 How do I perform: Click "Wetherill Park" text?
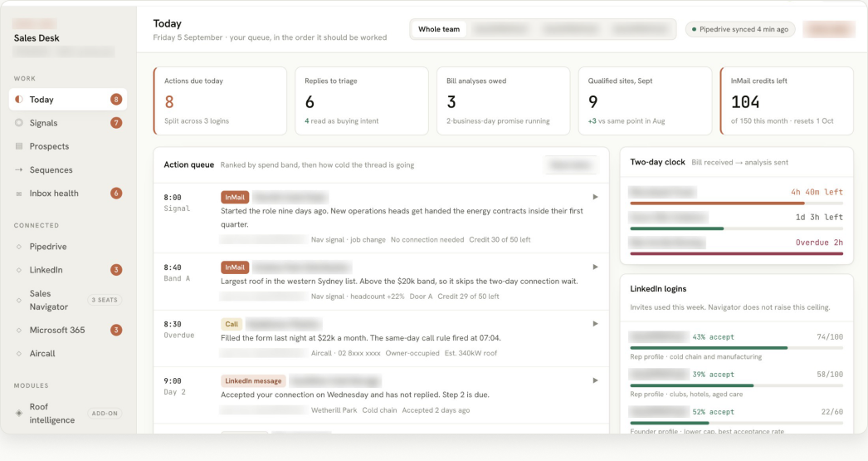tap(334, 410)
